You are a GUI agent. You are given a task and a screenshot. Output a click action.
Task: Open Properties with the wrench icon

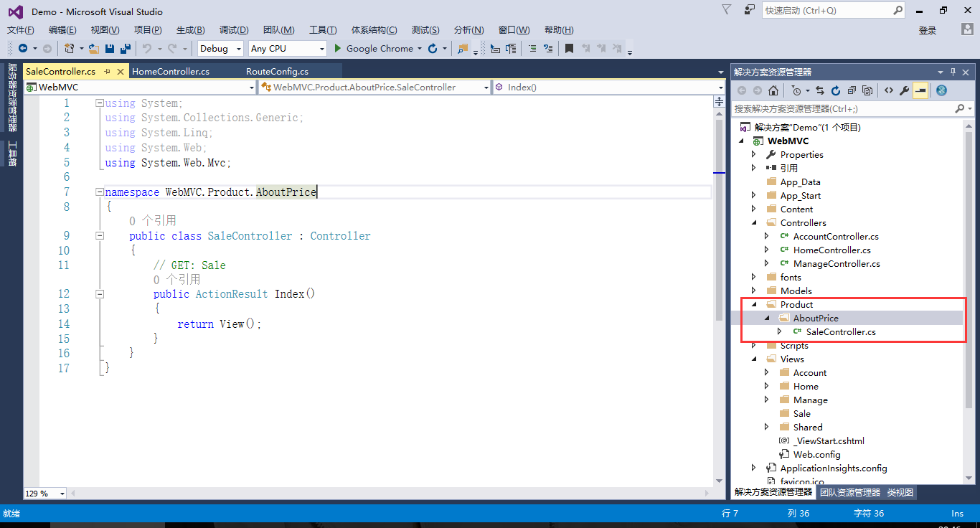904,90
